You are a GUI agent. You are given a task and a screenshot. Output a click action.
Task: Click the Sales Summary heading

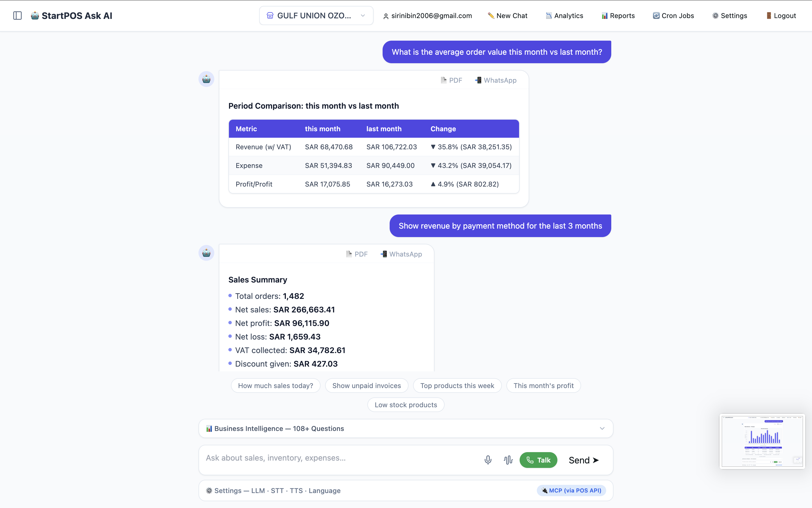(x=258, y=279)
